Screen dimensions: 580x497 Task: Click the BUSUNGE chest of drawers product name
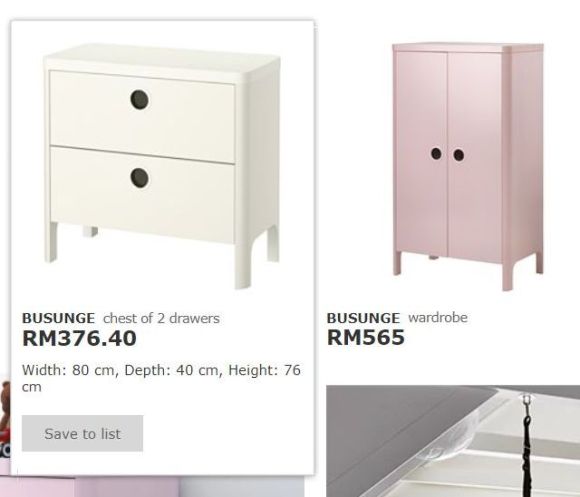click(x=58, y=318)
